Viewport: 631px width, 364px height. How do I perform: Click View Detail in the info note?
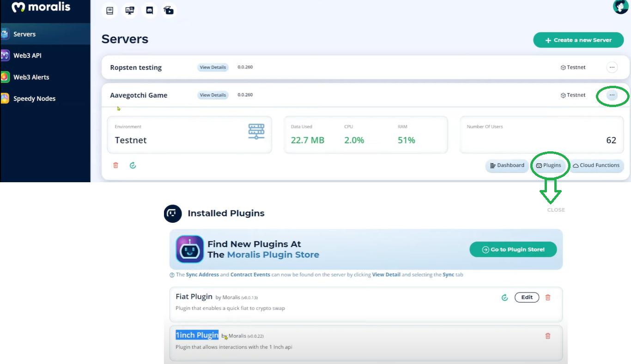tap(386, 274)
